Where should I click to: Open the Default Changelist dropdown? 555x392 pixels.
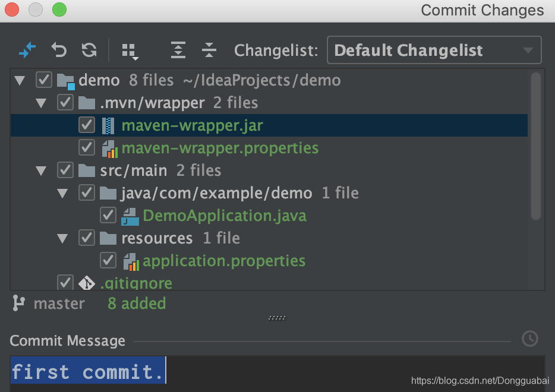(x=434, y=50)
